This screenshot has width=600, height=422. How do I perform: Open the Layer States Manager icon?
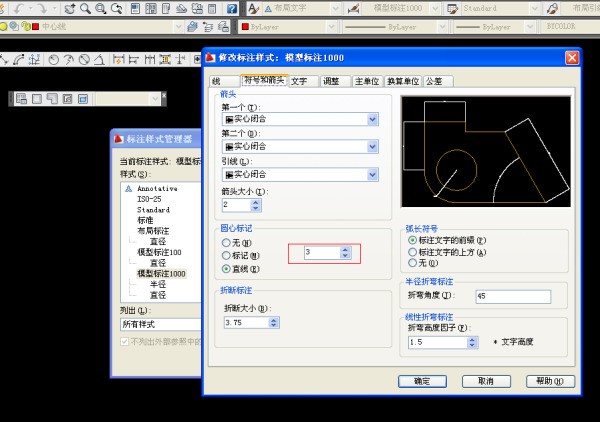pos(223,26)
